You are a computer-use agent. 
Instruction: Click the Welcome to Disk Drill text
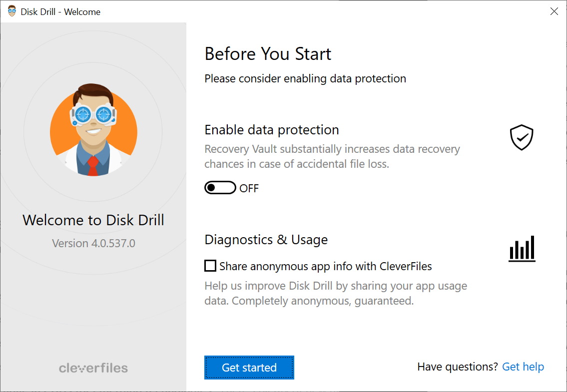[93, 220]
